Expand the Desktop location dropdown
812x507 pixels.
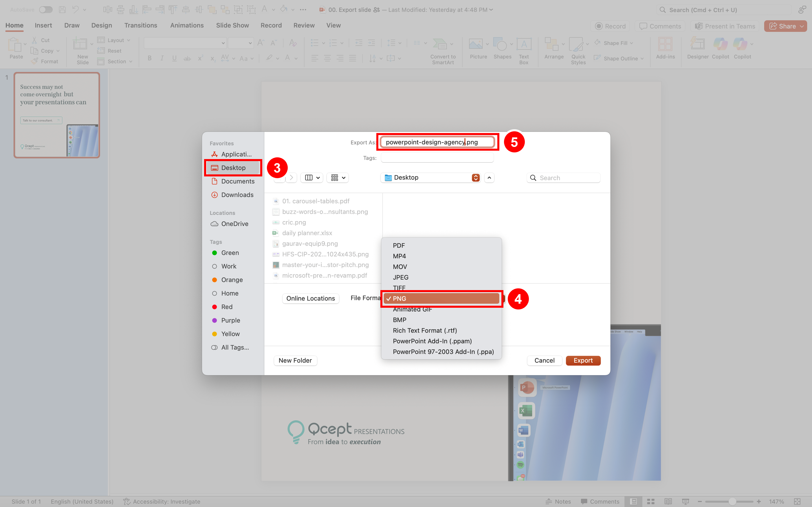[475, 178]
